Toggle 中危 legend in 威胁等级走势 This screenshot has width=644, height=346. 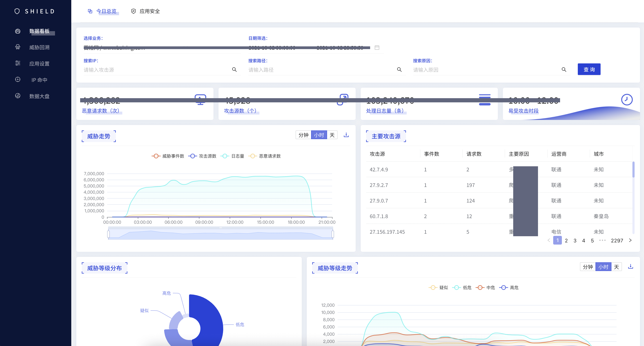coord(485,287)
